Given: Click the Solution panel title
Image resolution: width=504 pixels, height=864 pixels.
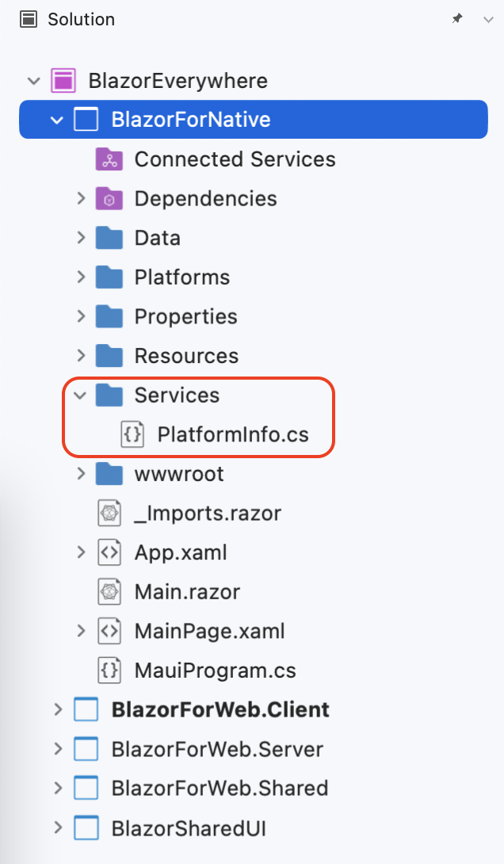Looking at the screenshot, I should tap(82, 19).
